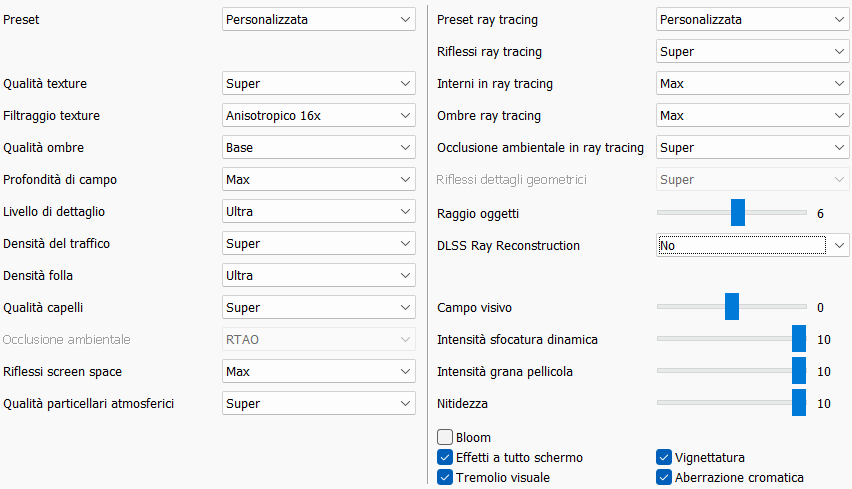Expand the Densità del traffico dropdown

(x=318, y=244)
